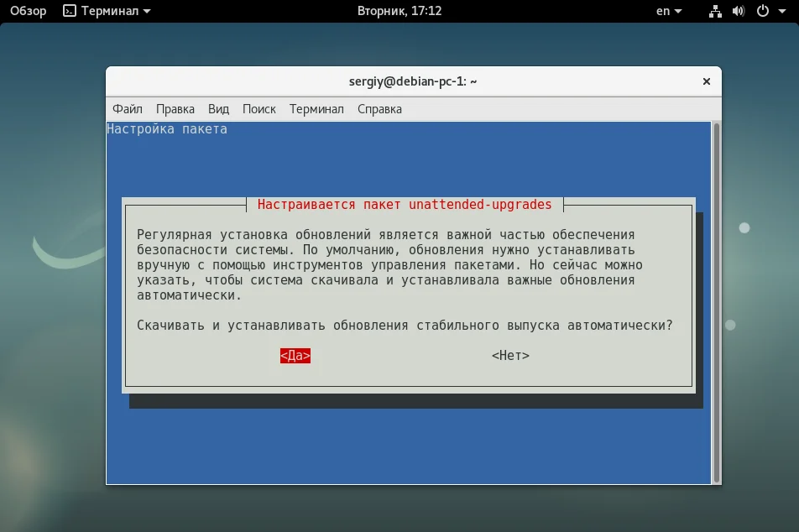This screenshot has height=532, width=799.
Task: Open the Правка menu
Action: pyautogui.click(x=175, y=109)
